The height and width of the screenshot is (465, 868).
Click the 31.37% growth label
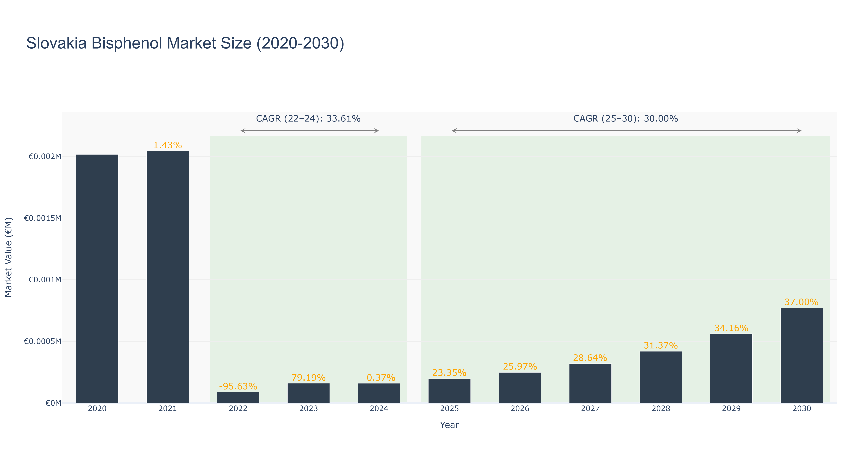coord(660,345)
